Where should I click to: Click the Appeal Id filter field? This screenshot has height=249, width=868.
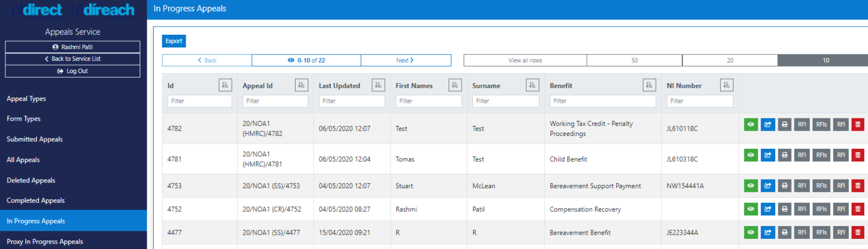coord(275,101)
